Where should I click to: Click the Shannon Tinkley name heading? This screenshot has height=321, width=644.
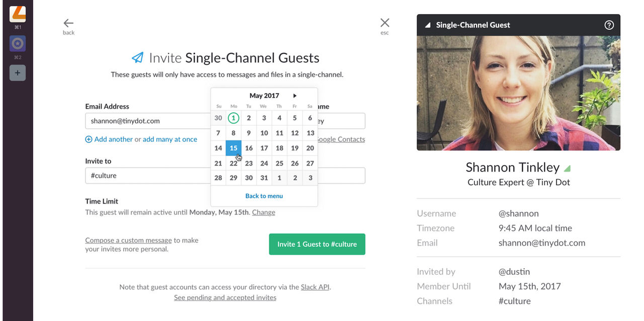point(512,167)
